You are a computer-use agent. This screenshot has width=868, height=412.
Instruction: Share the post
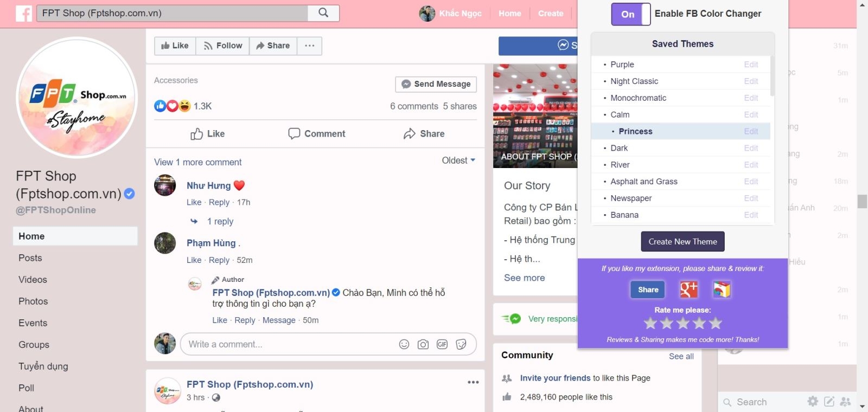pyautogui.click(x=424, y=134)
